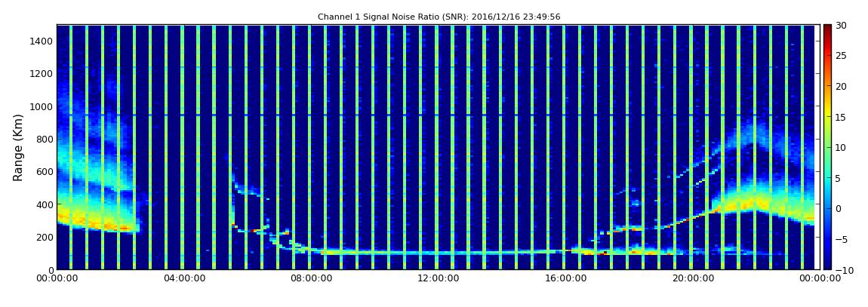Click the colorbar label 25
868x307 pixels.
pos(841,56)
